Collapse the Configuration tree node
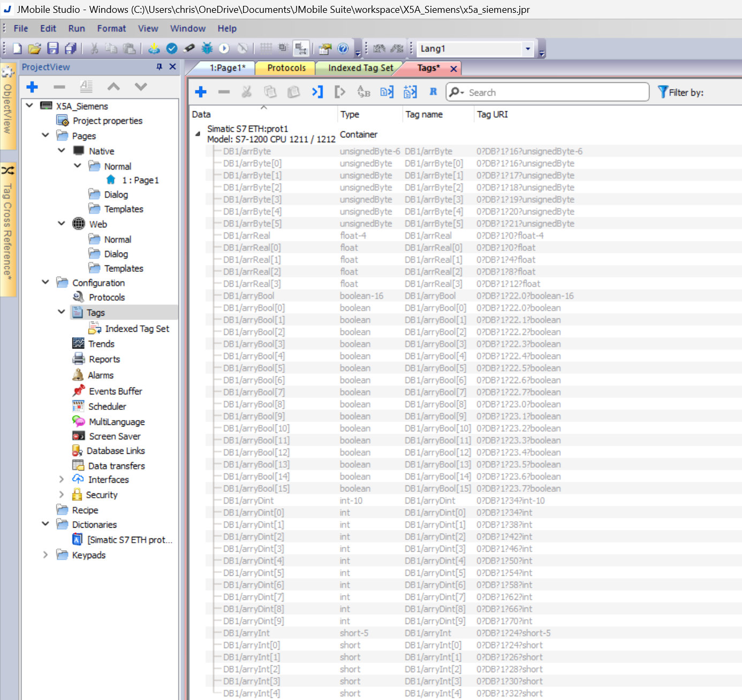Image resolution: width=742 pixels, height=700 pixels. [46, 282]
